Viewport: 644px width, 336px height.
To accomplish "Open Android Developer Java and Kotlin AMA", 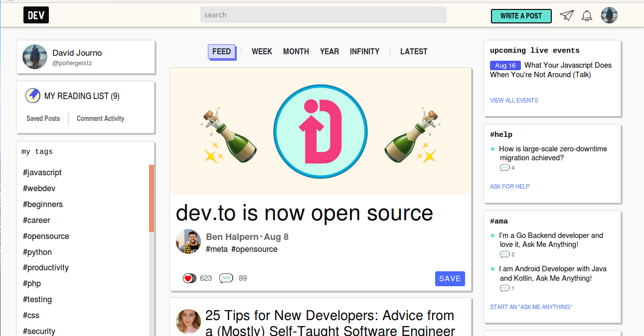I will [553, 273].
